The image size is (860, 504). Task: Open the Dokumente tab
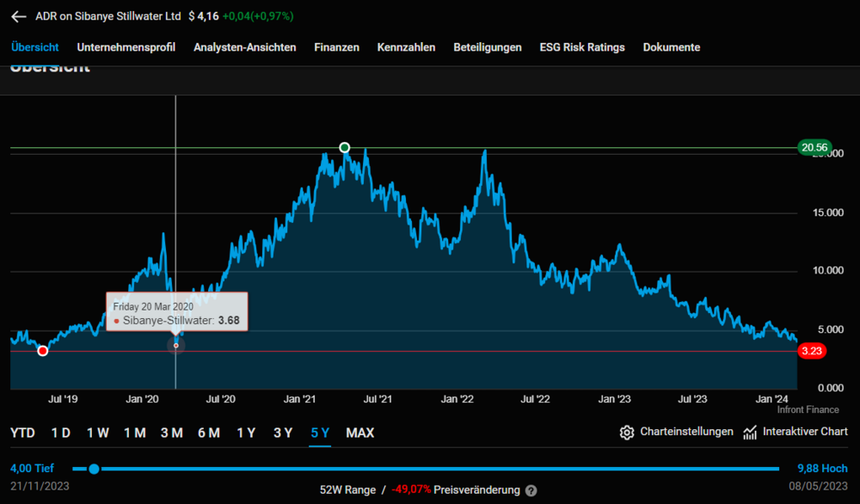(x=672, y=47)
